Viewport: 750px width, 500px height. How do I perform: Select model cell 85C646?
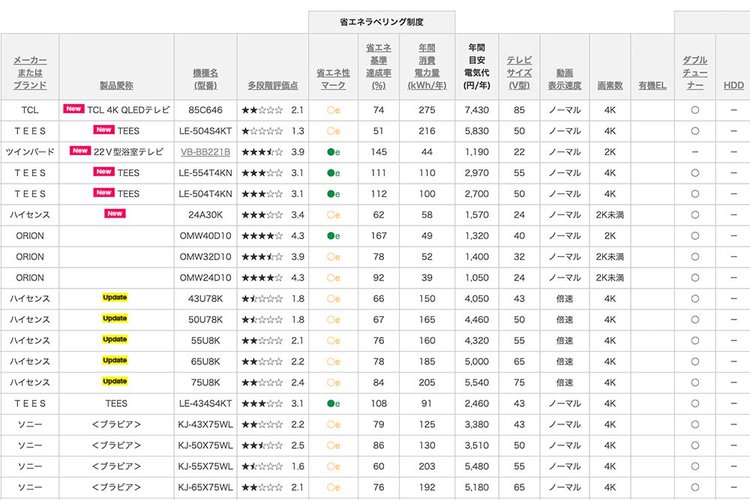click(205, 110)
